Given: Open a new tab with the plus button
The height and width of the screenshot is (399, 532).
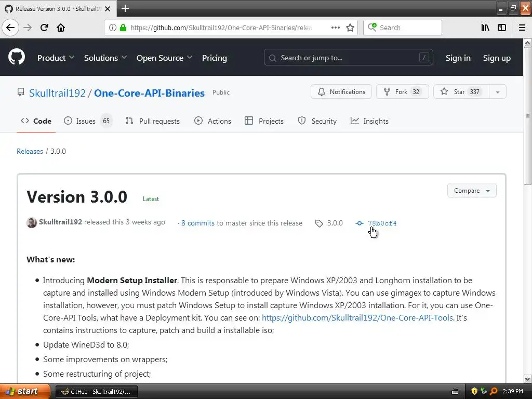Looking at the screenshot, I should [x=125, y=8].
